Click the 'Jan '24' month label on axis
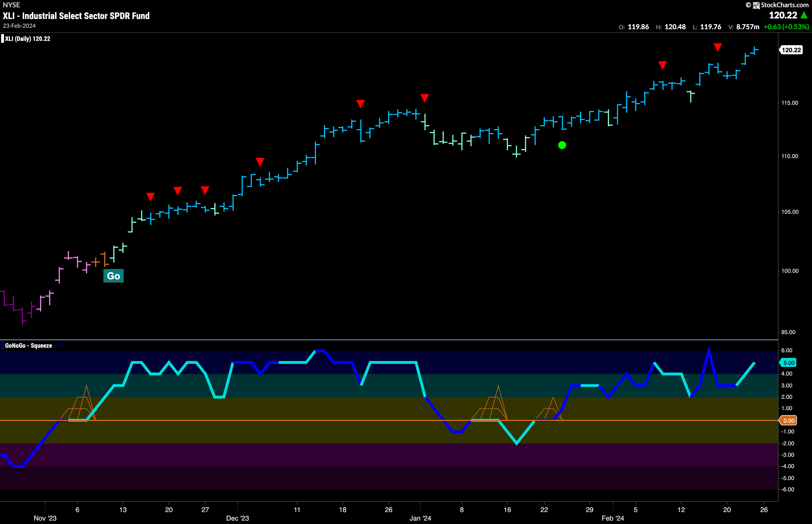 click(x=420, y=518)
